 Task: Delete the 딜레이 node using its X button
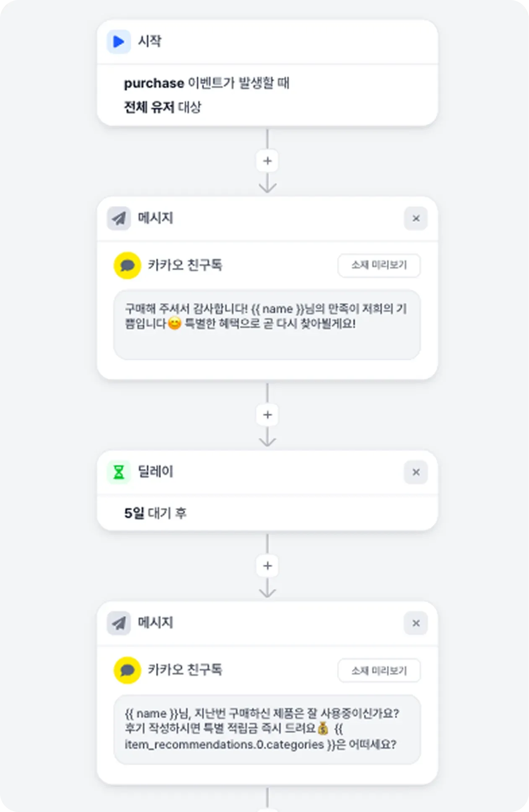tap(416, 472)
